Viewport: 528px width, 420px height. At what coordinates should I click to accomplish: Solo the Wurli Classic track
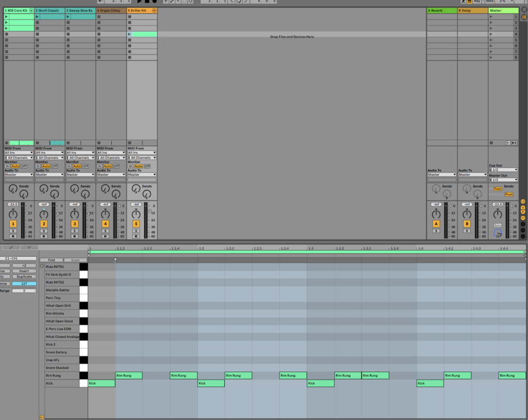(44, 231)
